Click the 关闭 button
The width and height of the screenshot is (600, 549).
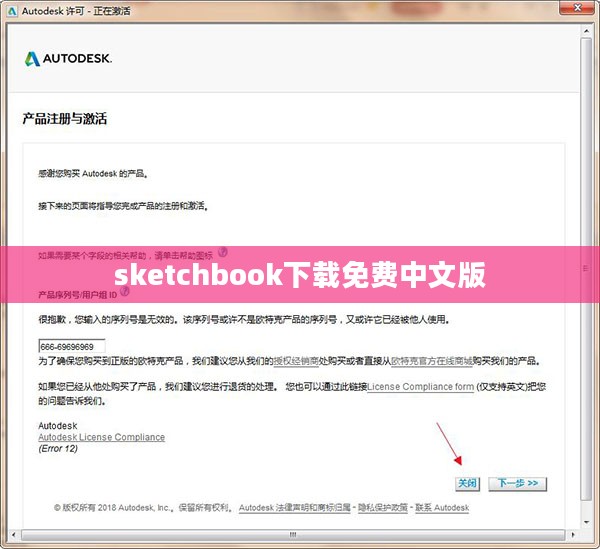(x=467, y=484)
